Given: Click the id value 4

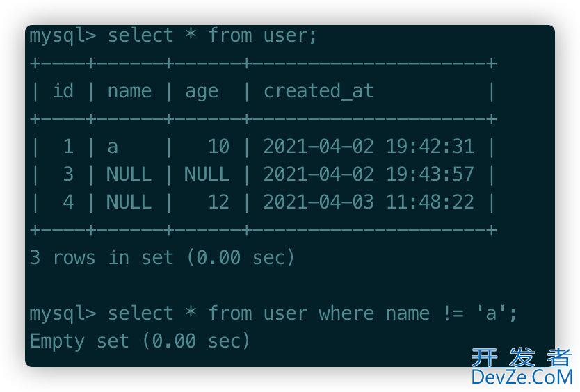Looking at the screenshot, I should point(68,202).
